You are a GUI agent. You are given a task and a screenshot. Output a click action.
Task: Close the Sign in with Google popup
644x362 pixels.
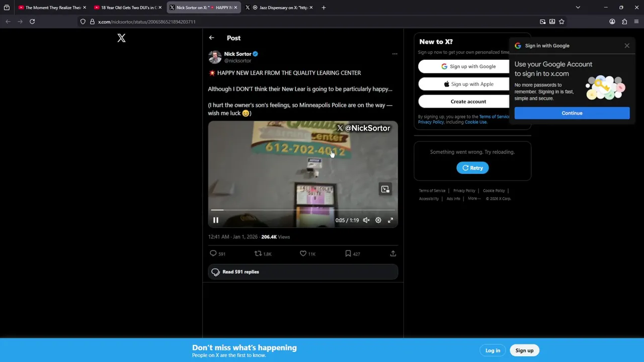tap(627, 46)
